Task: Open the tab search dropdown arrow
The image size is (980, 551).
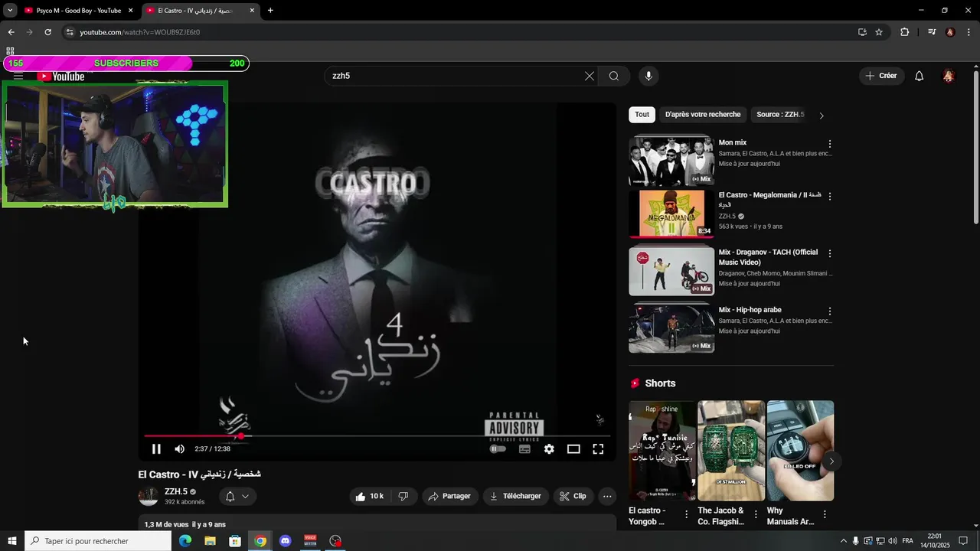Action: 10,11
